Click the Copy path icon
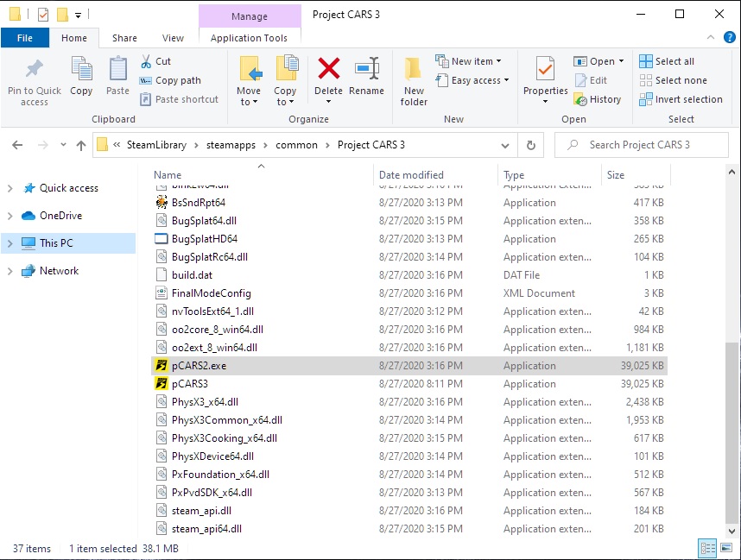Image resolution: width=741 pixels, height=560 pixels. coord(146,81)
